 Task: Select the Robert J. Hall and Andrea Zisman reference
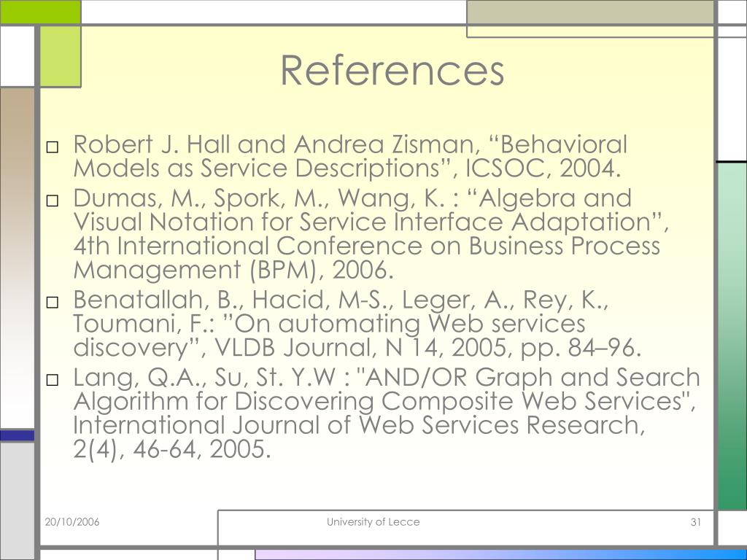(350, 156)
